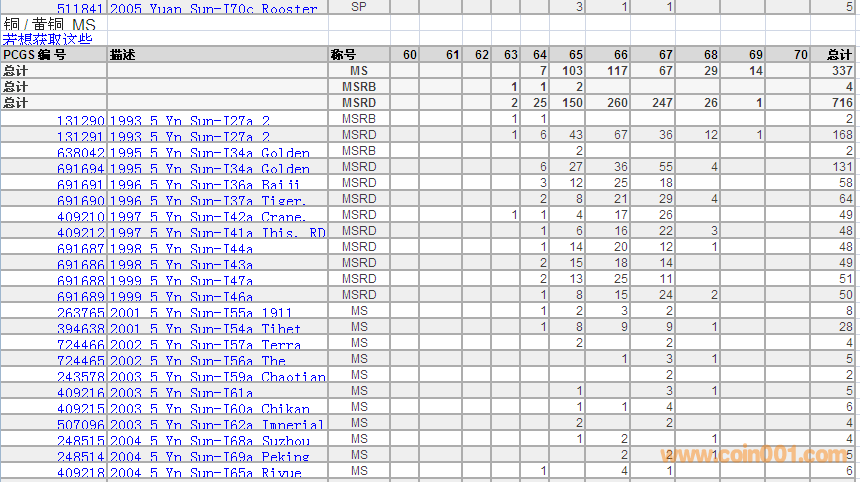Click the blue Chinese link under 铜/黄铜 MS
Viewport: 860px width, 482px height.
pyautogui.click(x=47, y=39)
